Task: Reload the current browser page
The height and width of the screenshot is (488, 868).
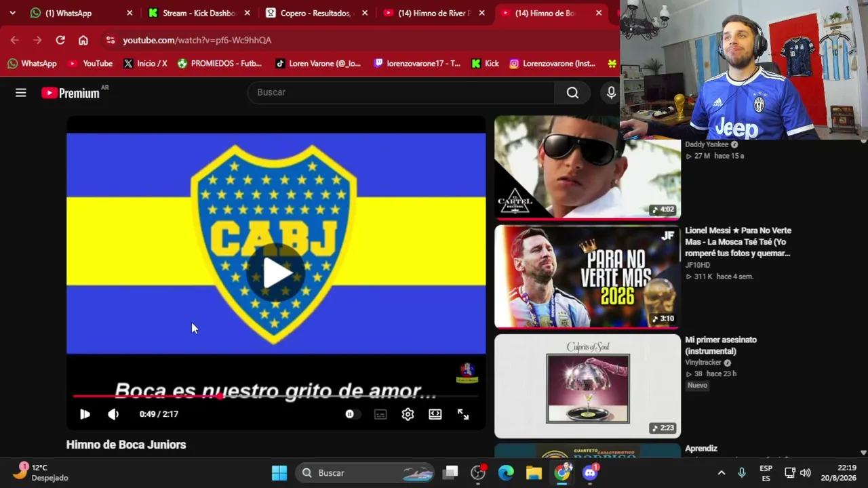Action: click(x=60, y=40)
